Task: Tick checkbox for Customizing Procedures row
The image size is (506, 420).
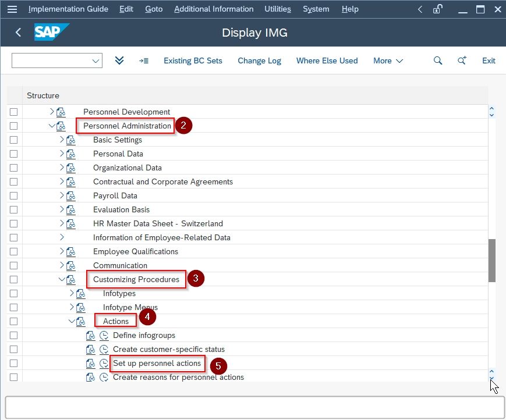Action: point(13,279)
